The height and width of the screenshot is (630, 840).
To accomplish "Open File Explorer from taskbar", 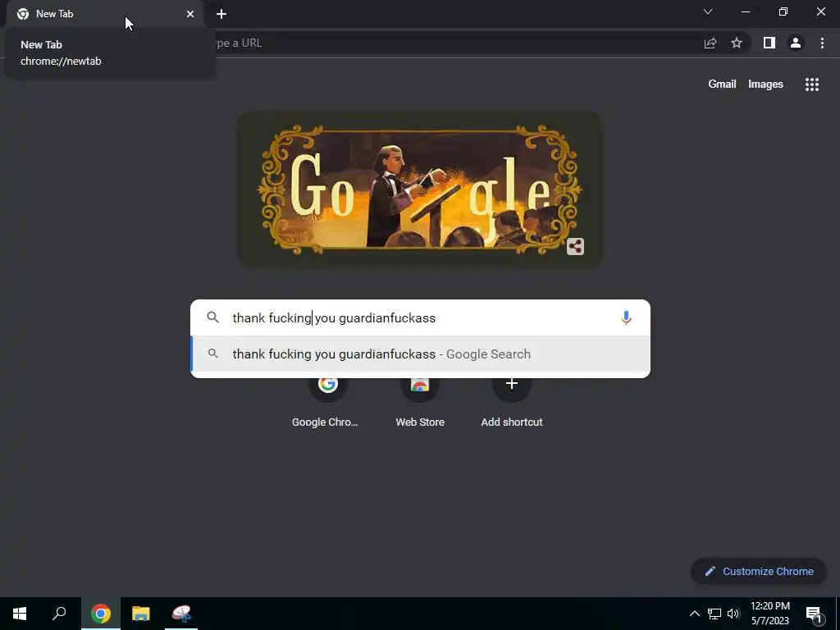I will 141,614.
